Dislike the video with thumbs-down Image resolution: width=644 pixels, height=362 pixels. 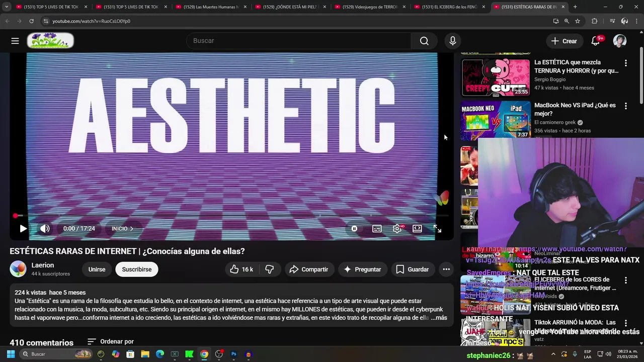click(x=270, y=269)
